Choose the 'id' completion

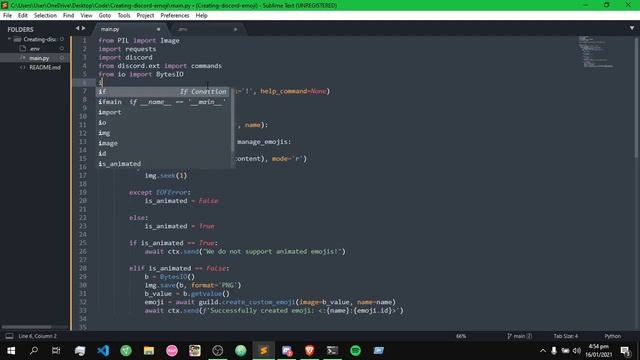(x=162, y=153)
